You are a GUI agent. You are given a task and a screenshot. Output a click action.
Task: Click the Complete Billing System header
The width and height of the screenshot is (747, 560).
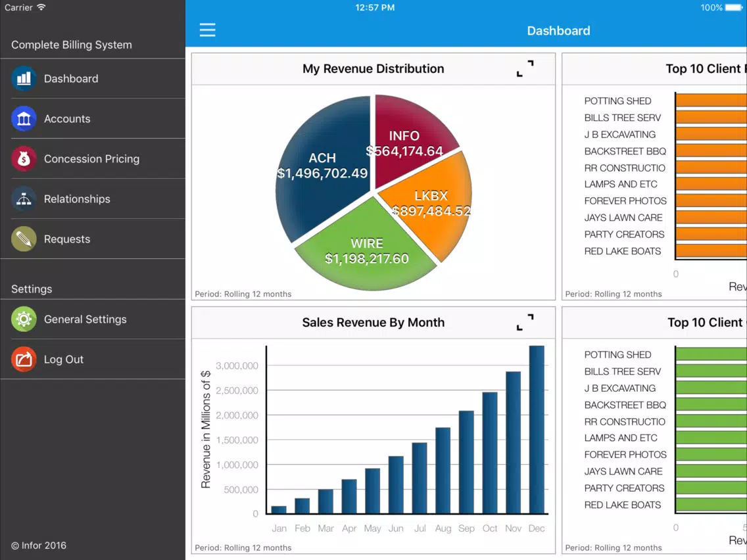coord(71,45)
